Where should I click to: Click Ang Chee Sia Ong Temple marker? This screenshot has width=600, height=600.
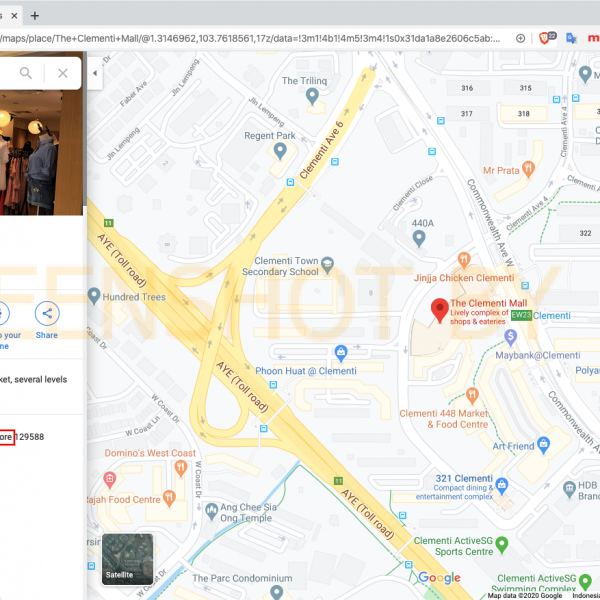point(211,512)
